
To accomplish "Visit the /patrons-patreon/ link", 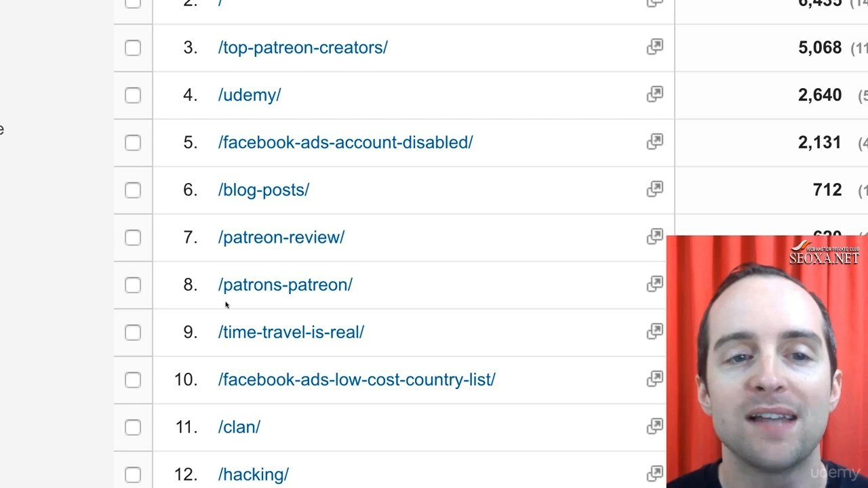I will coord(285,285).
